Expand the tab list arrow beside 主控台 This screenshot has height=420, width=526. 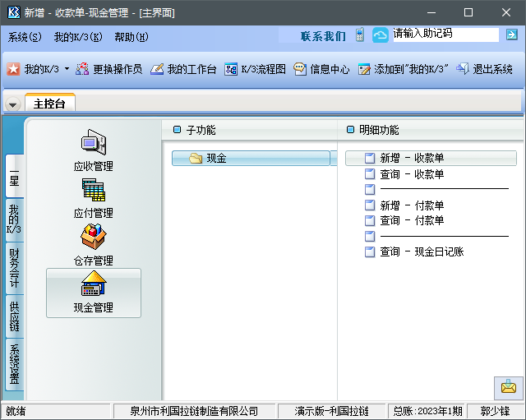click(x=13, y=104)
